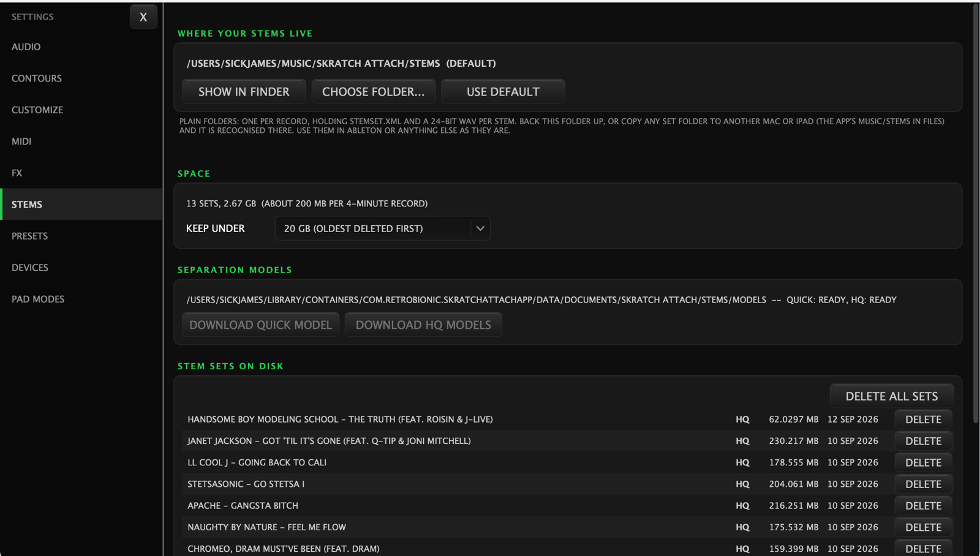Click the Use Default button
This screenshot has width=980, height=556.
click(x=503, y=92)
